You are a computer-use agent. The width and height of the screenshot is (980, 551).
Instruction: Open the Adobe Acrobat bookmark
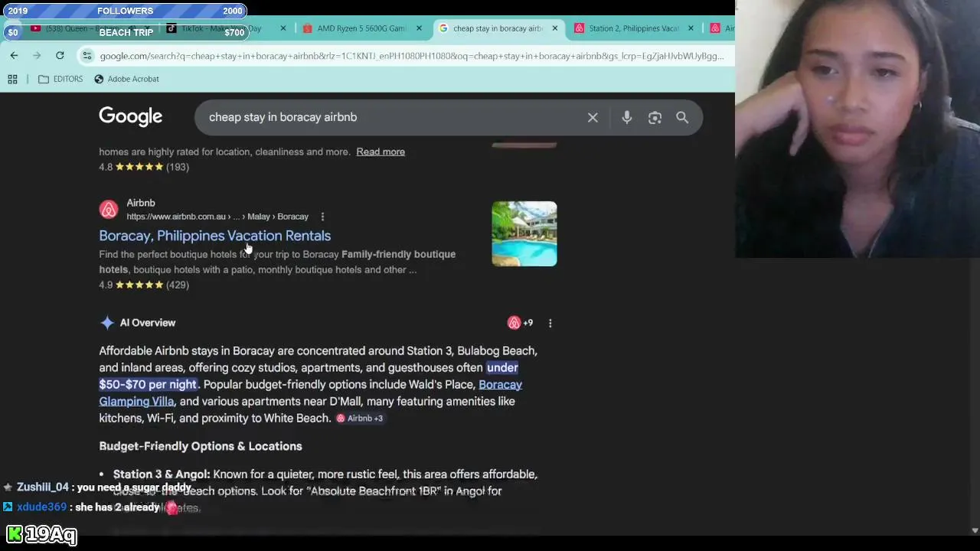126,79
